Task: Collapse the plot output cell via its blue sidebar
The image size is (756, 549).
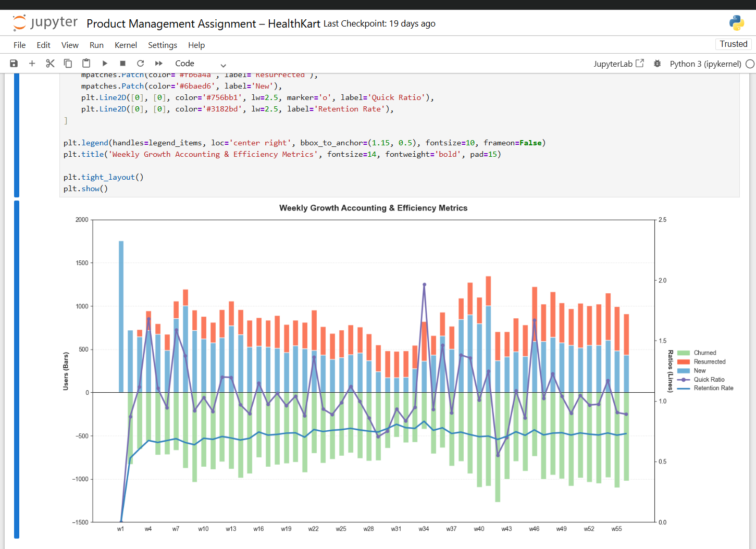Action: 16,365
